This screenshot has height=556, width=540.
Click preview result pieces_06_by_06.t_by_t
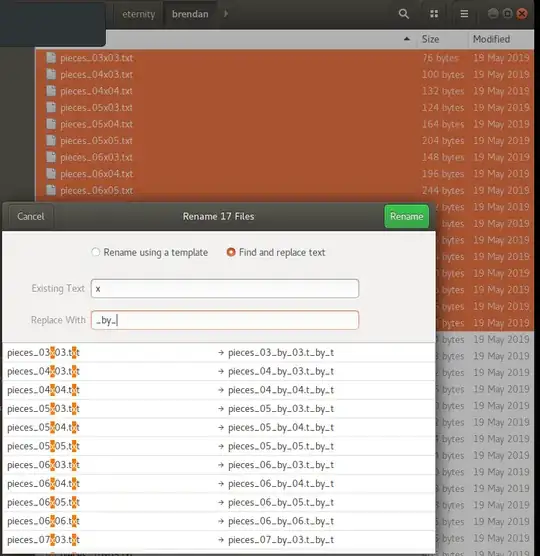coord(281,521)
